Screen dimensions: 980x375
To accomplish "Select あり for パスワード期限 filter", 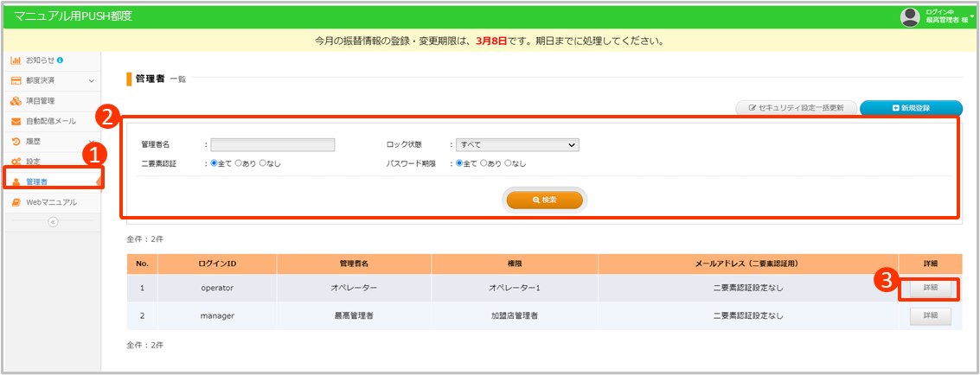I will click(x=484, y=163).
